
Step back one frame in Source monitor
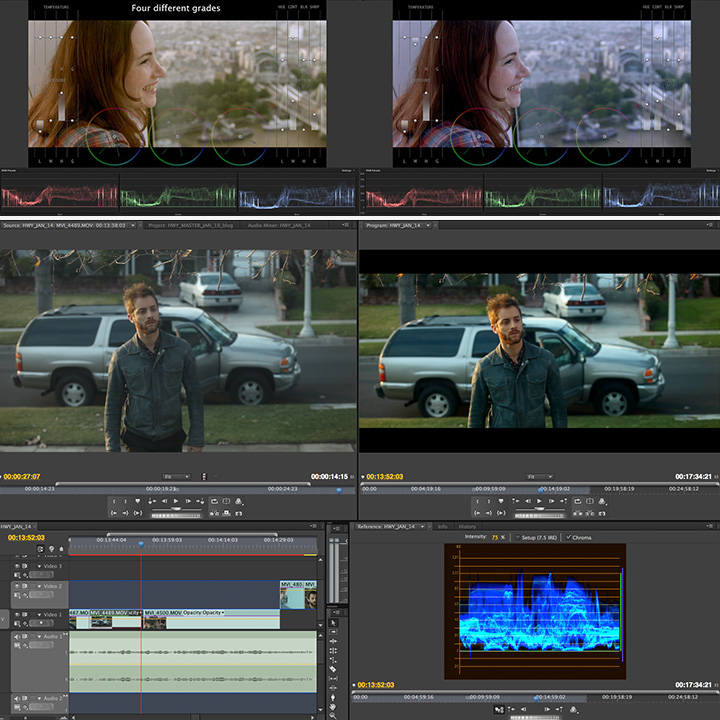[x=164, y=501]
